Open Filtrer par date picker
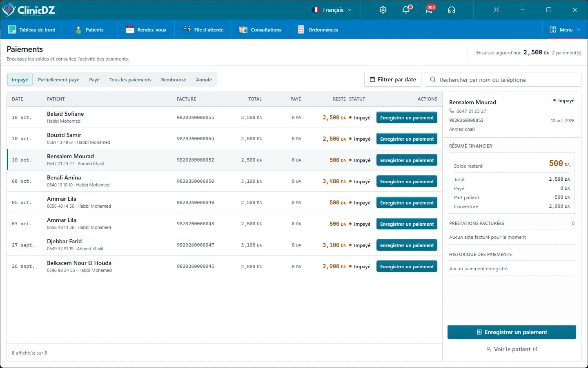 (393, 79)
